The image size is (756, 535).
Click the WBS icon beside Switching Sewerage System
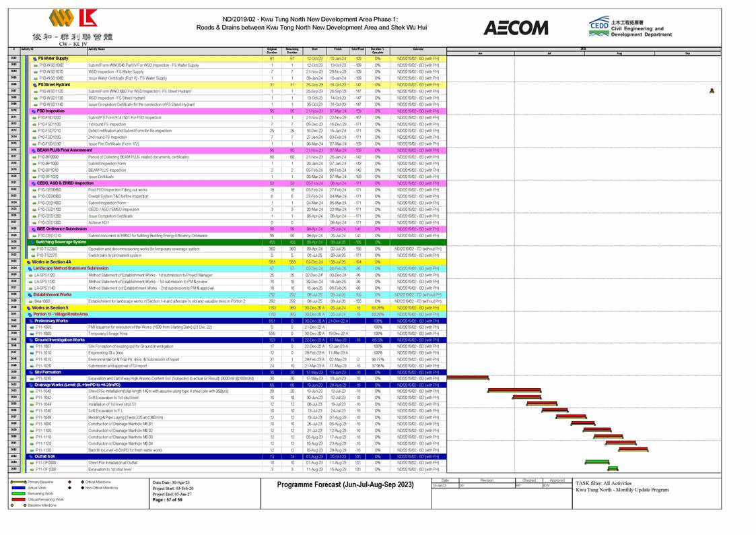[33, 242]
